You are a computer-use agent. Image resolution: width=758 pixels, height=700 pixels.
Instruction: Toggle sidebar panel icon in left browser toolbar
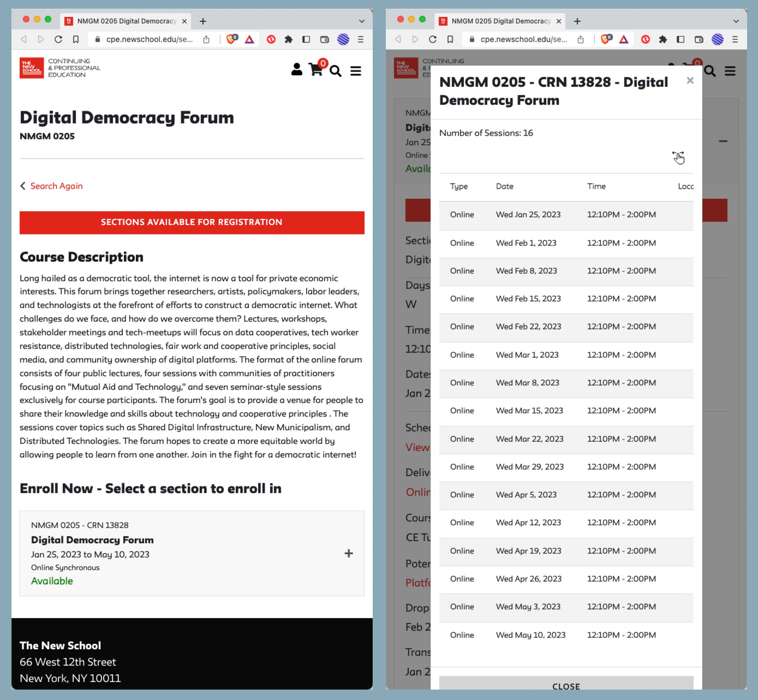(x=306, y=39)
